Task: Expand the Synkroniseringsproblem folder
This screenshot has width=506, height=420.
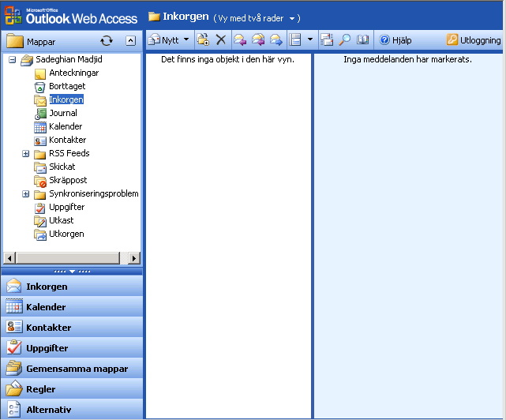Action: pyautogui.click(x=26, y=194)
